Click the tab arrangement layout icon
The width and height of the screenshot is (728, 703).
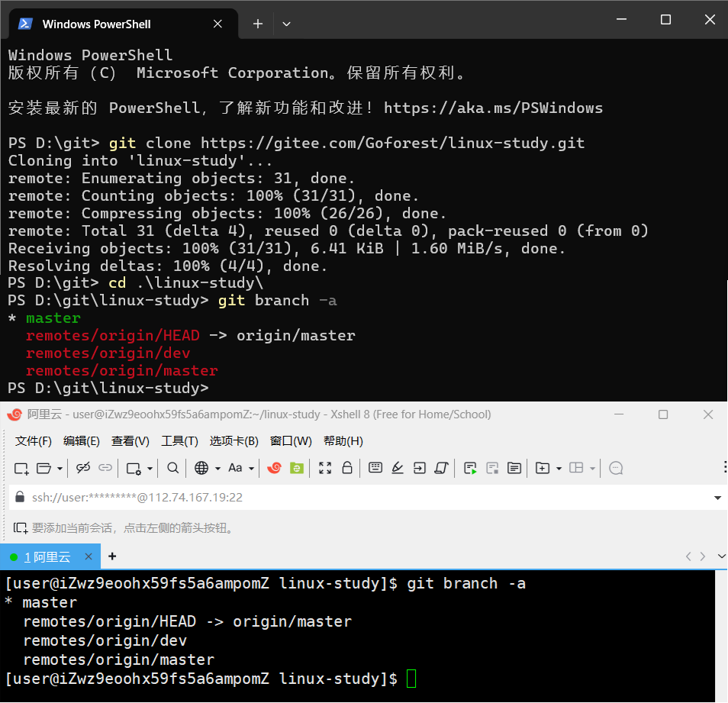[576, 468]
